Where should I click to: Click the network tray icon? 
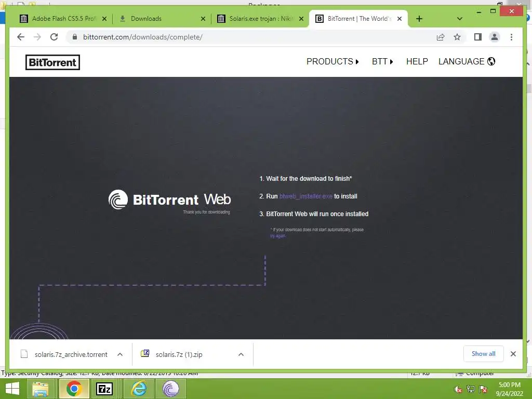tap(471, 389)
